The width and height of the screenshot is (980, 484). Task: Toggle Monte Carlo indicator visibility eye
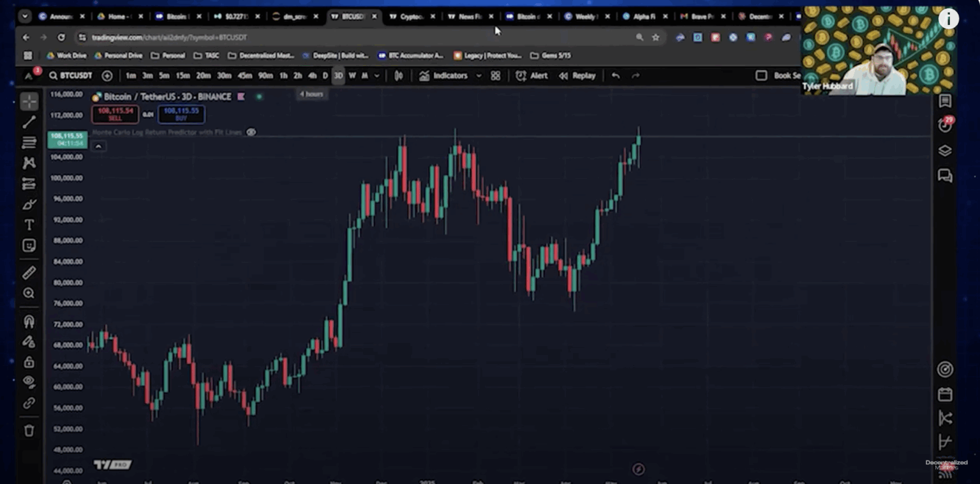click(x=251, y=132)
